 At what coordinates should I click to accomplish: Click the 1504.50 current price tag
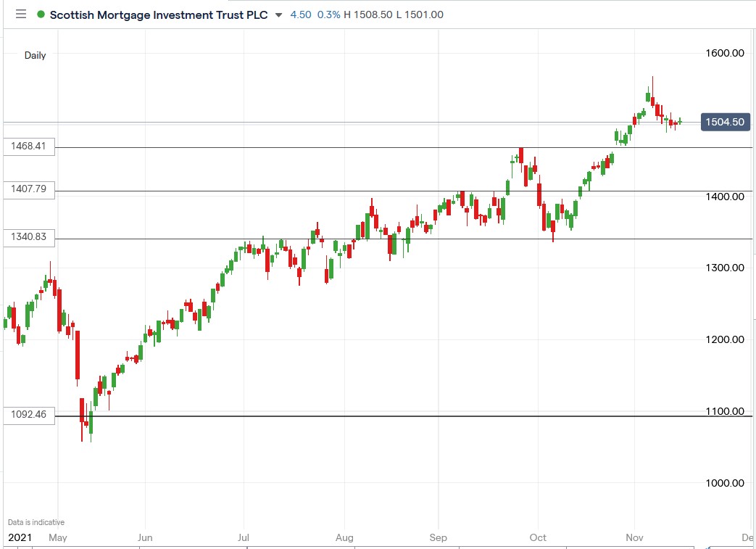tap(723, 122)
